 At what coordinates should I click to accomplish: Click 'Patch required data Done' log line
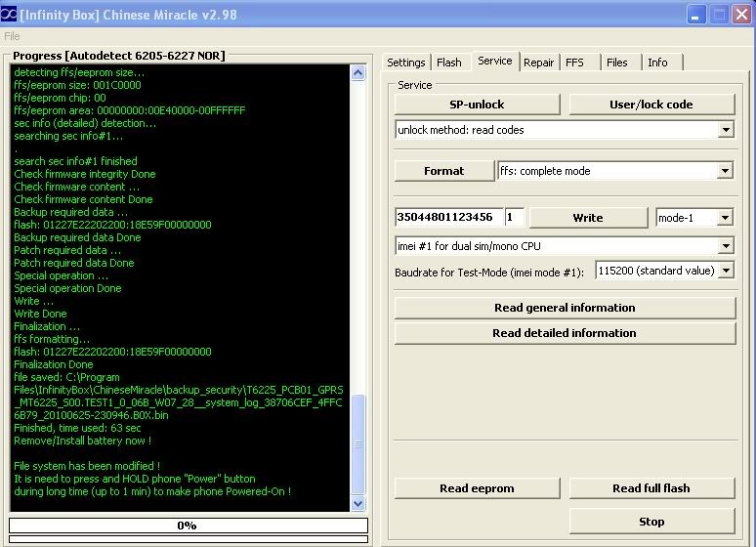pyautogui.click(x=74, y=263)
